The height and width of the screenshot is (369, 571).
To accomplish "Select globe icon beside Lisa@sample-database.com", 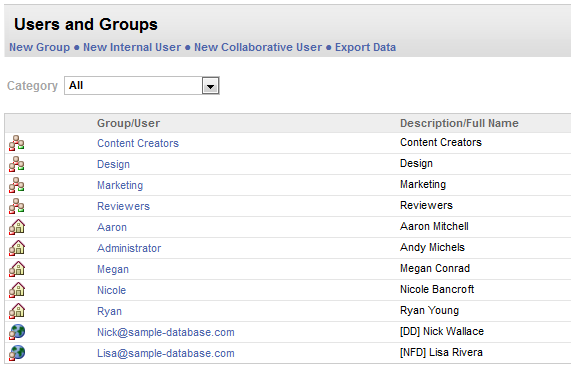I will click(x=17, y=353).
